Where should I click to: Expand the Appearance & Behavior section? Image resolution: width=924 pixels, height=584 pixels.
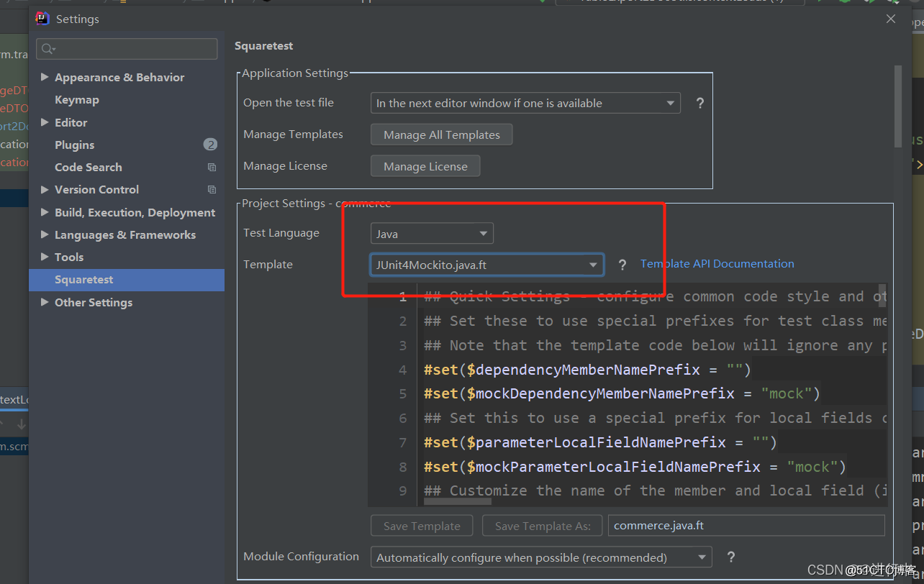[45, 77]
